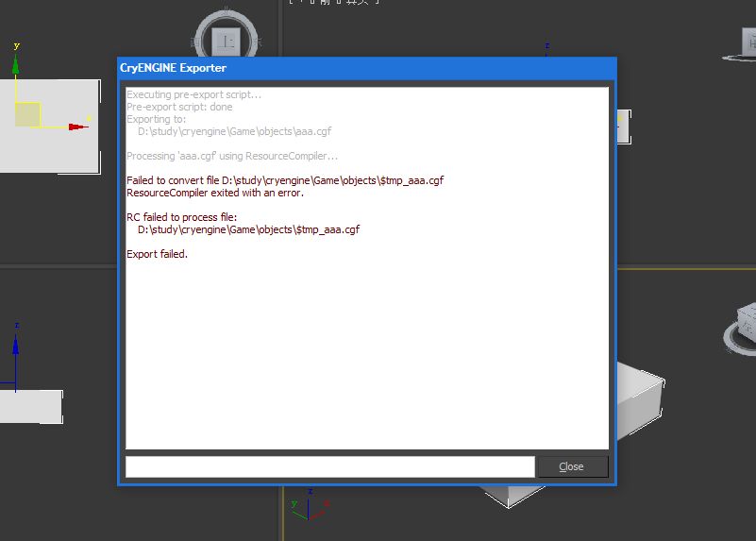Click the ViewCube in the top viewport
This screenshot has height=541, width=756.
click(x=227, y=40)
